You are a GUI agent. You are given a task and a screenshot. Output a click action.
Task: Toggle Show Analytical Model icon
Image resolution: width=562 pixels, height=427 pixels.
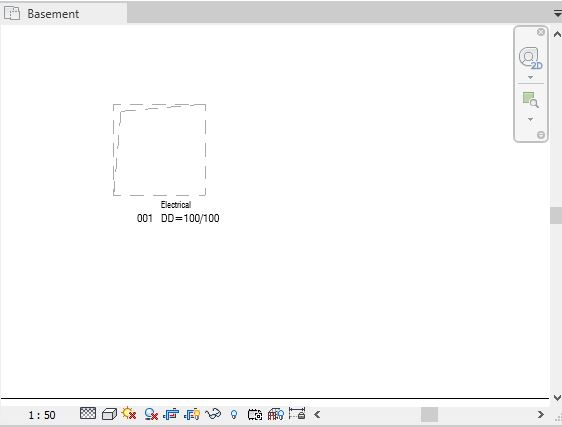(276, 414)
